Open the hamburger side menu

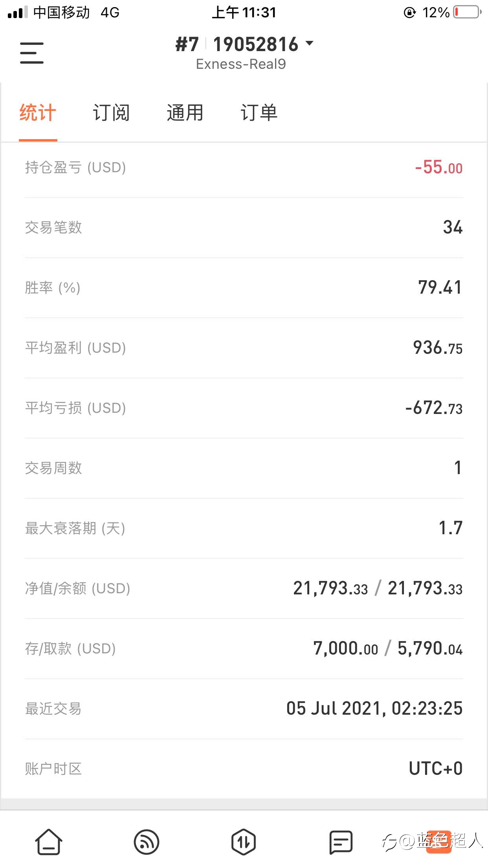point(32,53)
